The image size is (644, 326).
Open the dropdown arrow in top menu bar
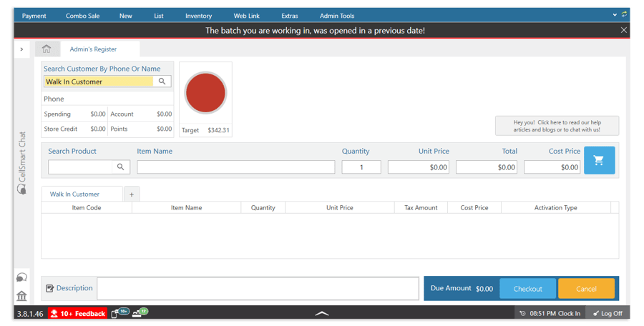coord(615,15)
